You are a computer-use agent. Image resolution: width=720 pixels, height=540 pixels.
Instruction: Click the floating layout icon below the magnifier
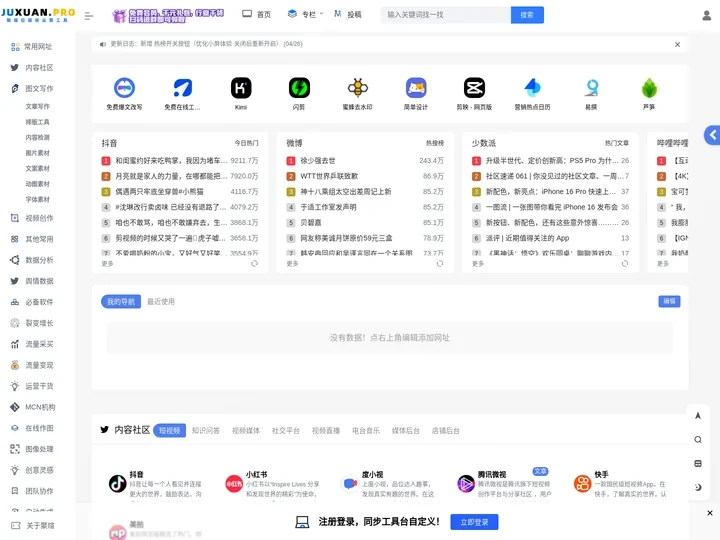coord(698,463)
